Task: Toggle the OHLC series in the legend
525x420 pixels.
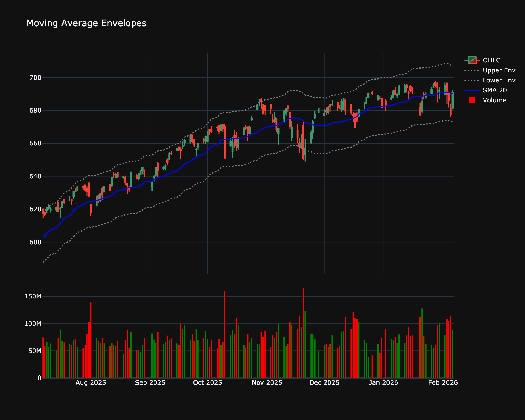Action: coord(491,60)
